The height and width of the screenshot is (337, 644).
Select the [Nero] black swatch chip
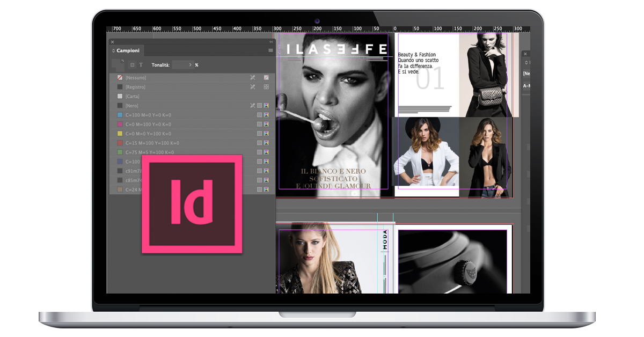pyautogui.click(x=120, y=106)
